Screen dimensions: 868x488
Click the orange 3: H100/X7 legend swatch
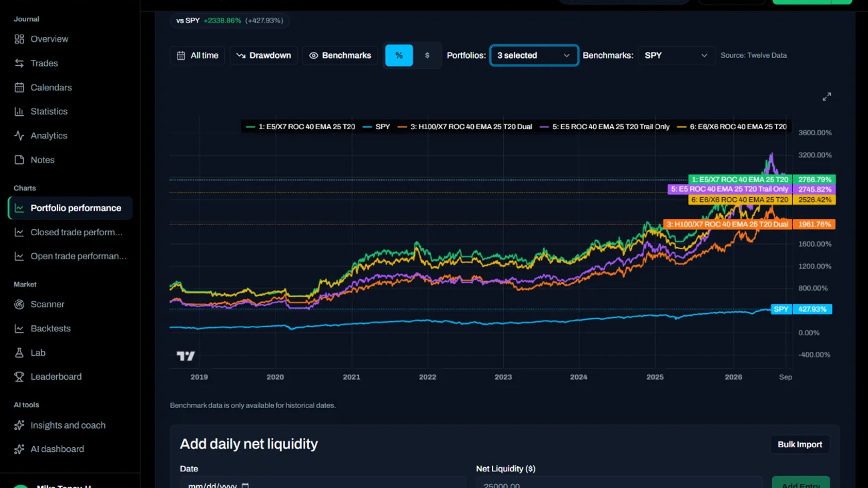(x=402, y=127)
